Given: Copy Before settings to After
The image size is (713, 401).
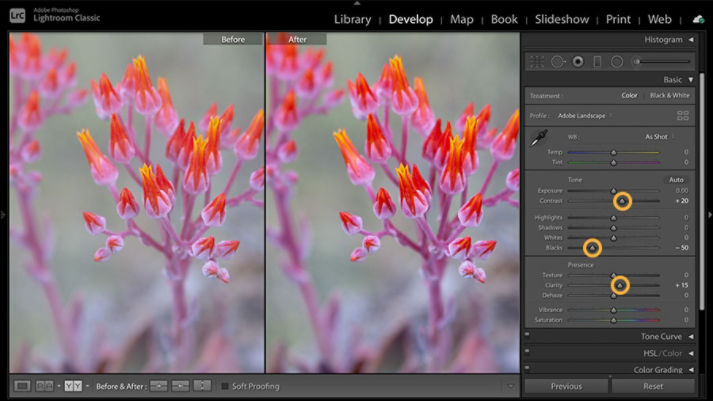Looking at the screenshot, I should [x=159, y=386].
